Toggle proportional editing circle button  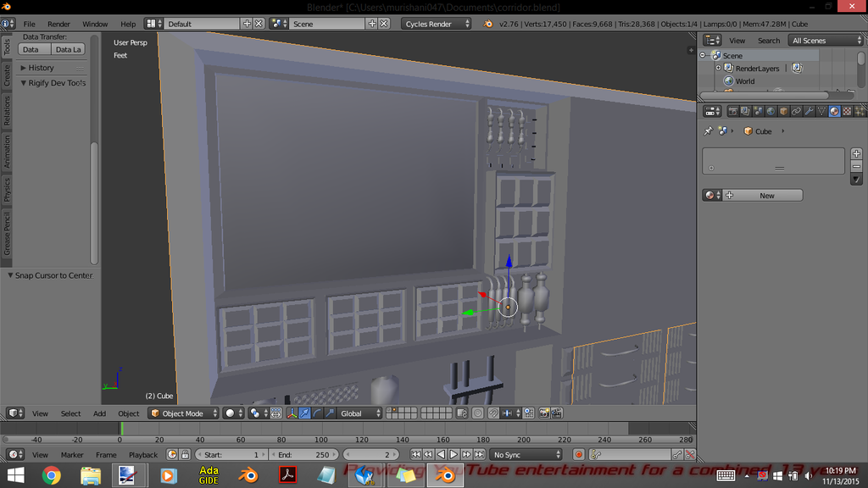pyautogui.click(x=477, y=413)
